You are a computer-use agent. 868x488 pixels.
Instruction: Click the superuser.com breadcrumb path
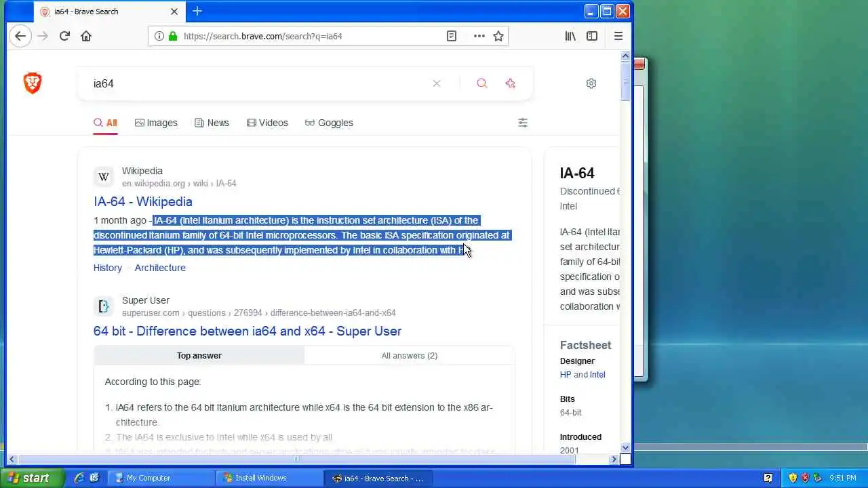point(259,312)
